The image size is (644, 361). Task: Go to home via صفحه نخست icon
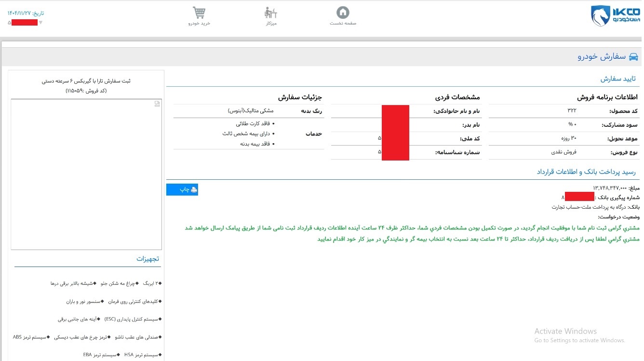pyautogui.click(x=343, y=13)
